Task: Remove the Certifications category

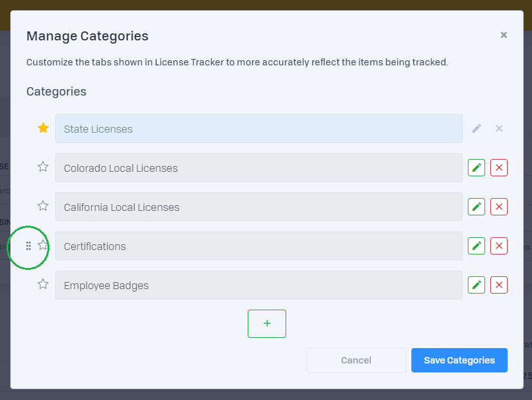Action: (499, 246)
